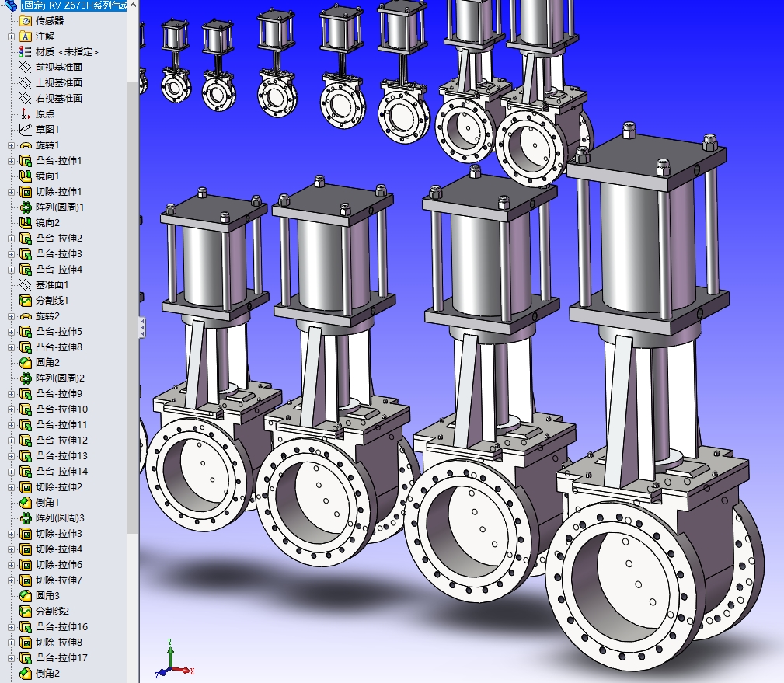784x683 pixels.
Task: Click the root part icon RV Z673H
Action: (11, 5)
